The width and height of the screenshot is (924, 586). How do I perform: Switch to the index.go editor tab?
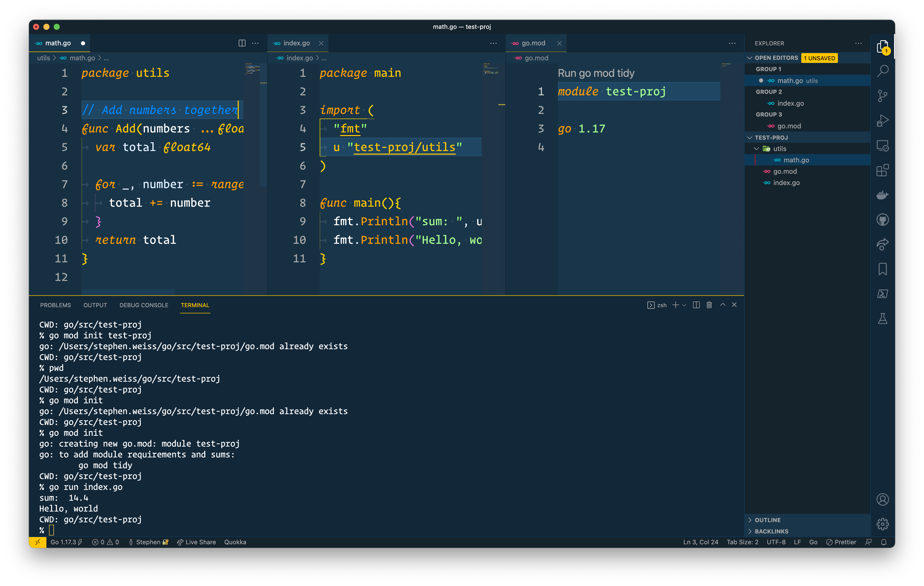(x=298, y=43)
